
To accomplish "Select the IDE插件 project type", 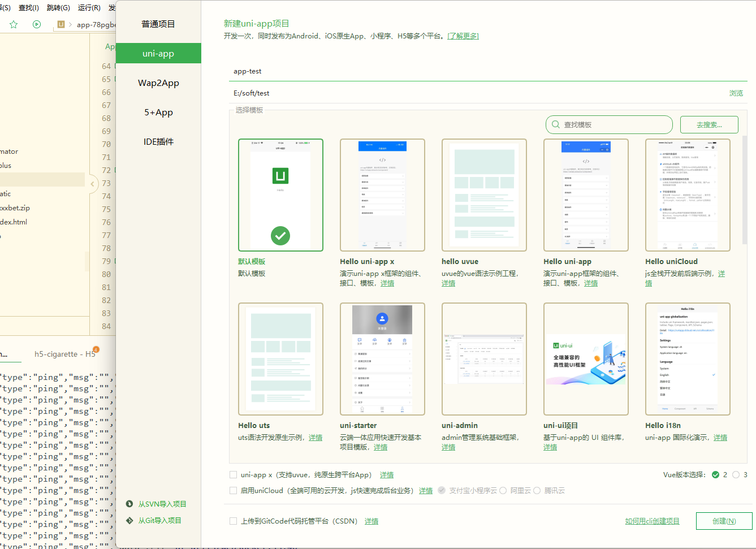I will tap(158, 141).
